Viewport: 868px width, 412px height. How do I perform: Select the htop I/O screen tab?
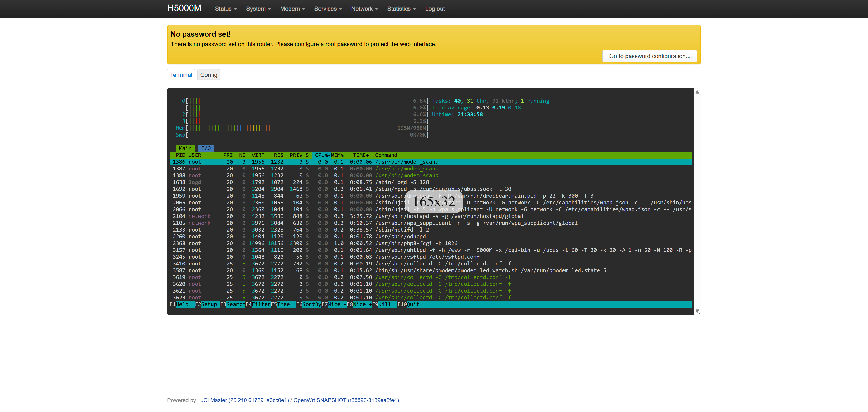(206, 148)
